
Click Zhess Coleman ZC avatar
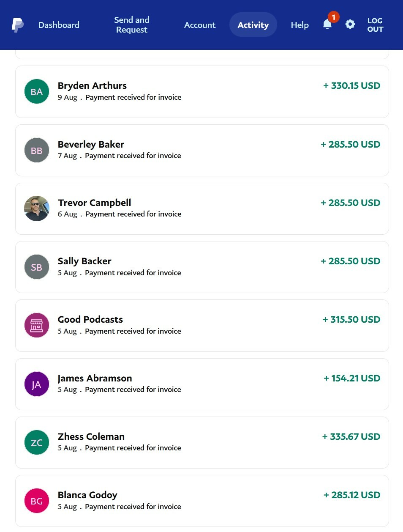(x=37, y=442)
